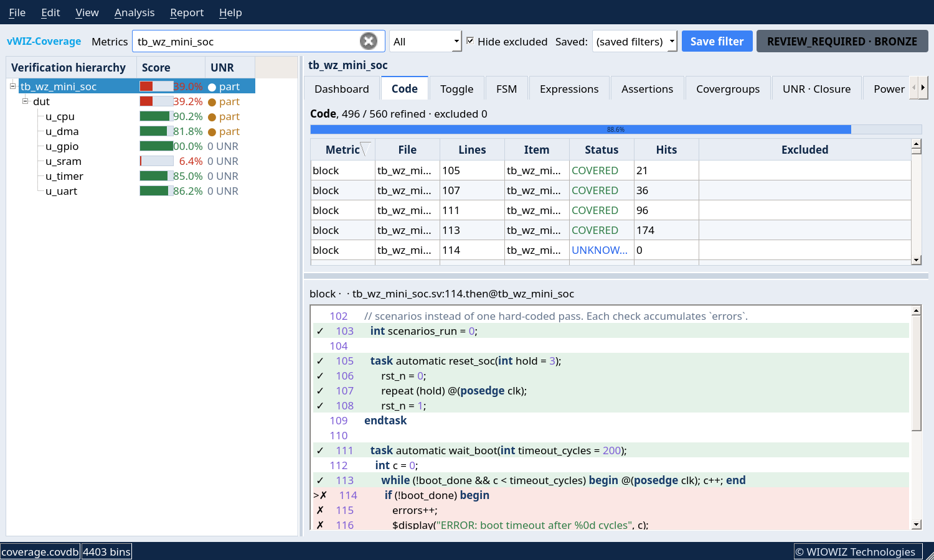Screen dimensions: 934x560
Task: Switch to the Expressions tab
Action: [x=569, y=88]
